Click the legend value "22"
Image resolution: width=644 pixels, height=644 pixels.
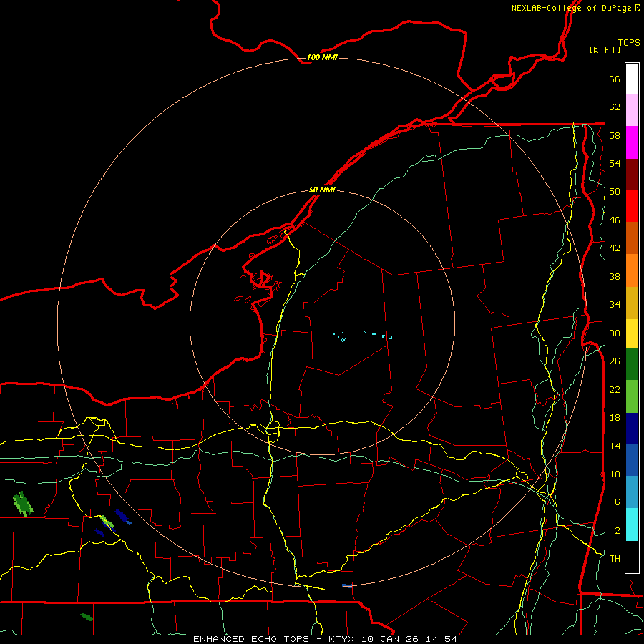(x=615, y=389)
